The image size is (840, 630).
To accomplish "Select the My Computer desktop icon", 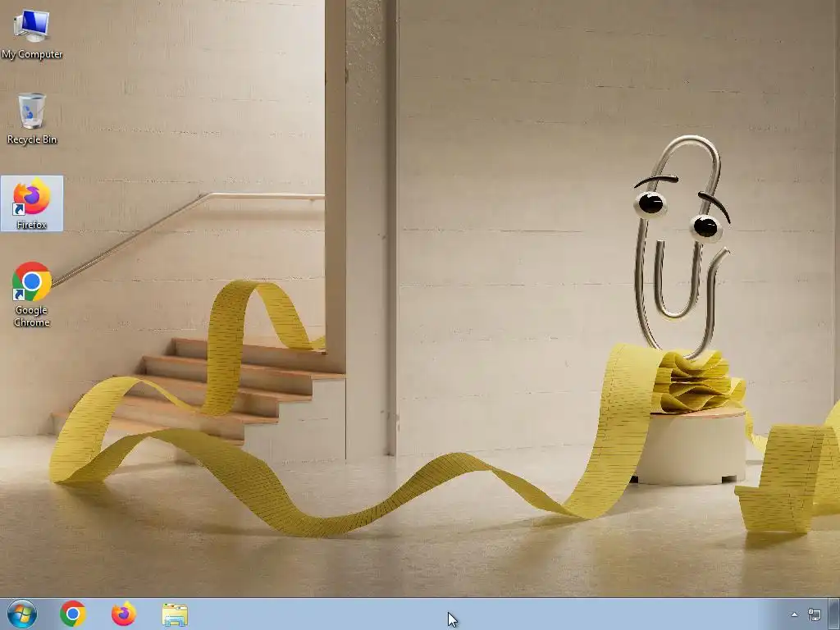I will [32, 33].
